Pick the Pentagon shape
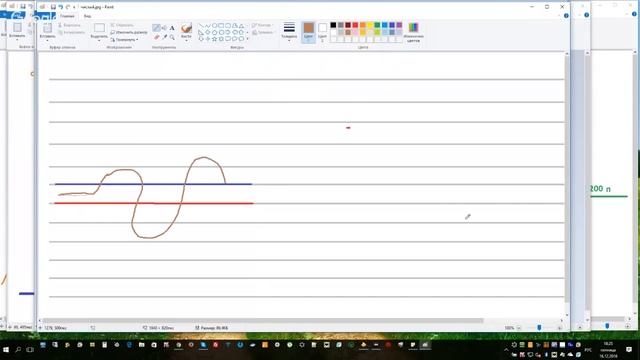Viewport: 640px width, 360px height. pos(214,32)
